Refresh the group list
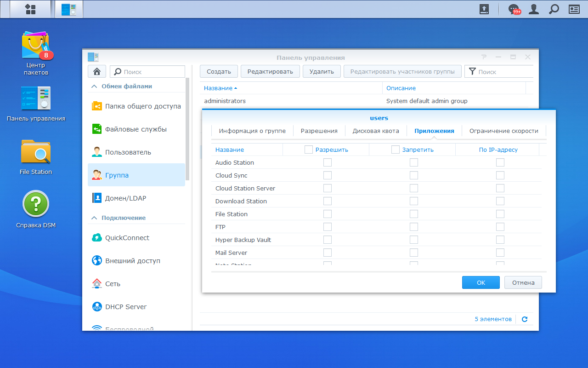 coord(525,319)
